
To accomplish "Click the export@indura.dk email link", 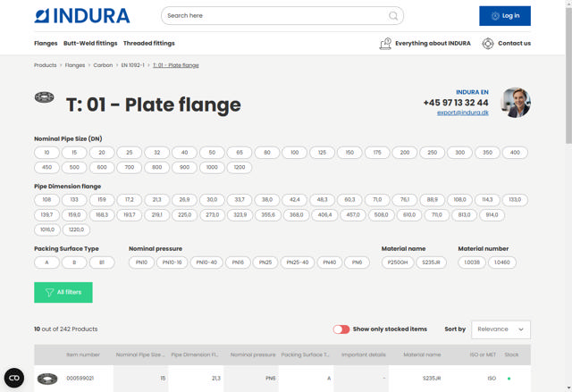I will tap(463, 113).
